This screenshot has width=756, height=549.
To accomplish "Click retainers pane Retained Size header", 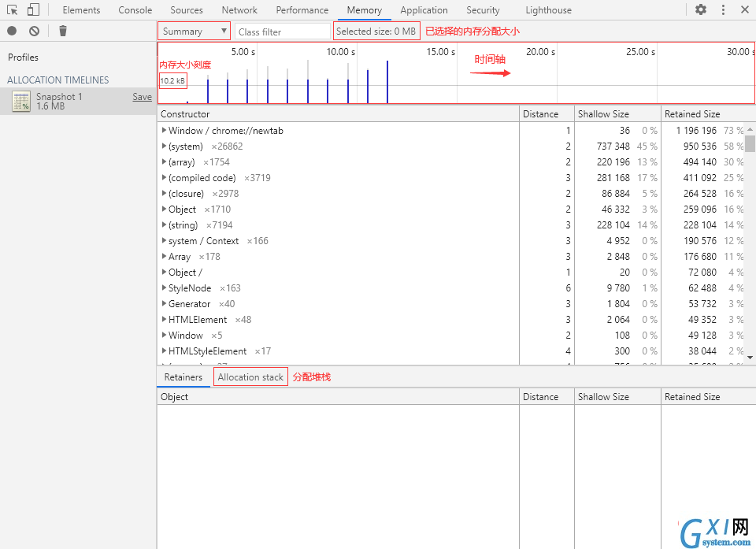I will tap(708, 396).
